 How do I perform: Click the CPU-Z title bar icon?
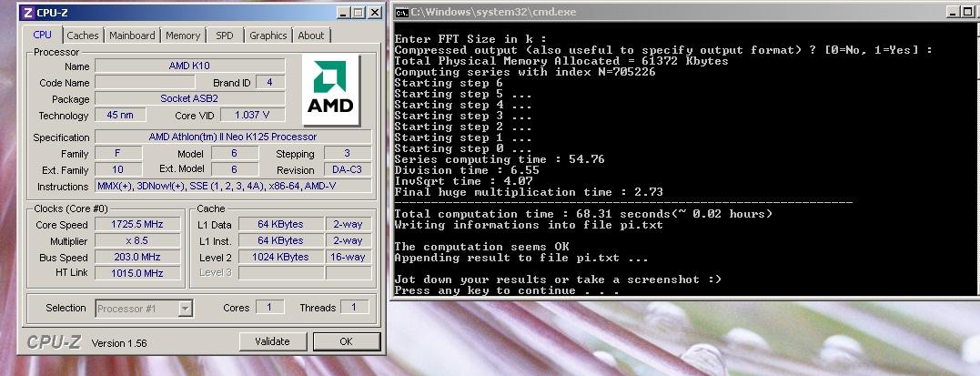click(x=27, y=13)
